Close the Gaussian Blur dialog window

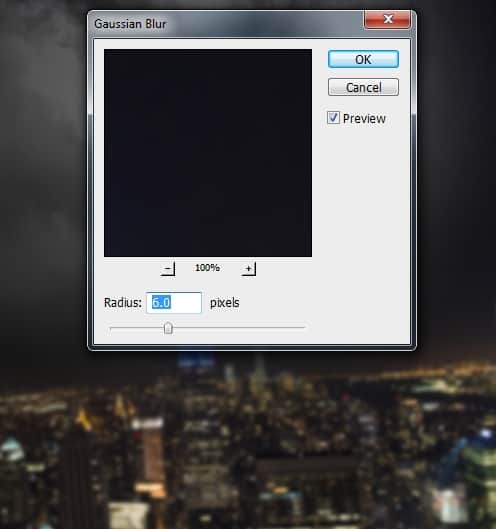click(388, 19)
